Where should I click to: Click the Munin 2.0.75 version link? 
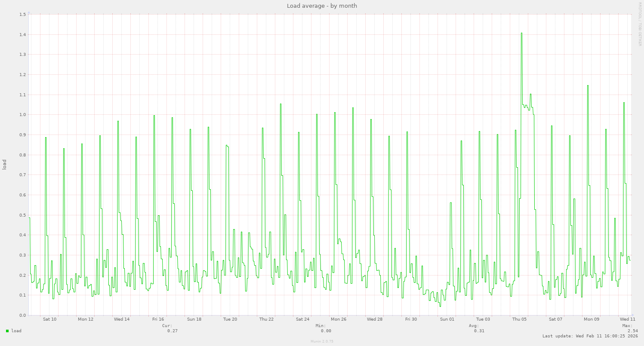[321, 341]
